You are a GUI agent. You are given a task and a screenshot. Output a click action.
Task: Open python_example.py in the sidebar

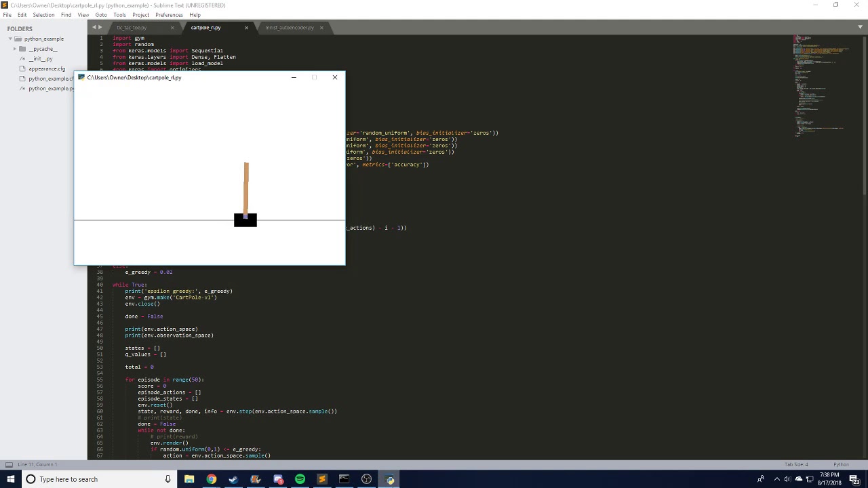tap(51, 88)
